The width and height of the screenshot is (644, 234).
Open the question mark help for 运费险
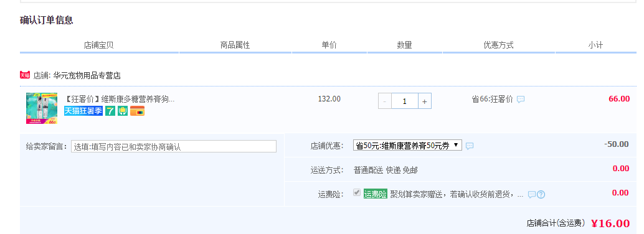tap(541, 194)
